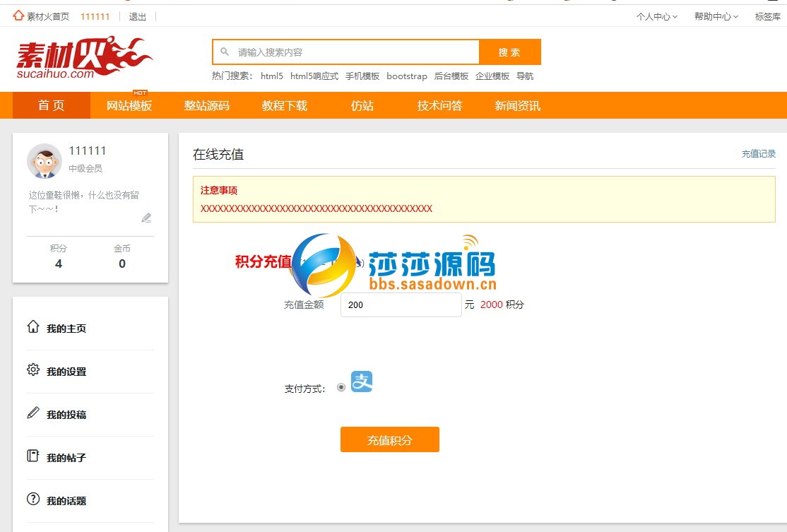Viewport: 787px width, 532px height.
Task: Click the 中级会员 member level text
Action: (85, 169)
